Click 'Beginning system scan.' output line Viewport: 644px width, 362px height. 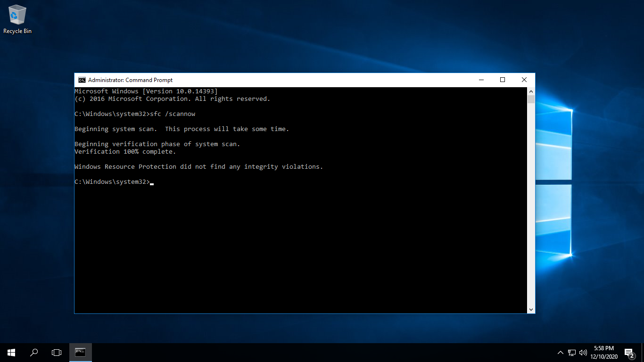point(182,129)
